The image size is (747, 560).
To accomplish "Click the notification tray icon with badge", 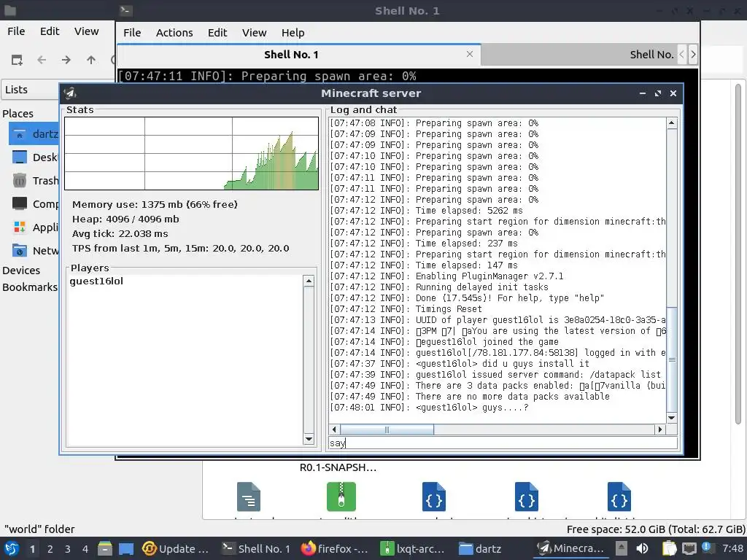I will 707,548.
